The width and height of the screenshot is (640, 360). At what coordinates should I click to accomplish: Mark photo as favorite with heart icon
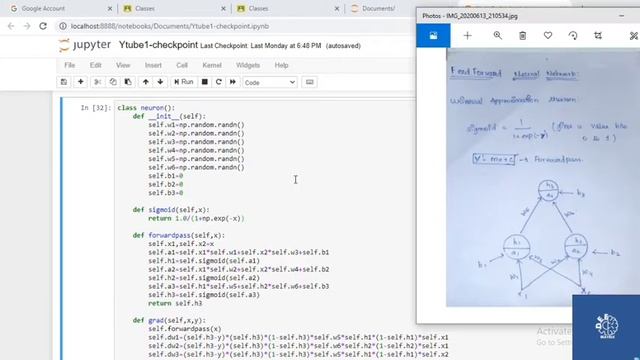tap(548, 36)
